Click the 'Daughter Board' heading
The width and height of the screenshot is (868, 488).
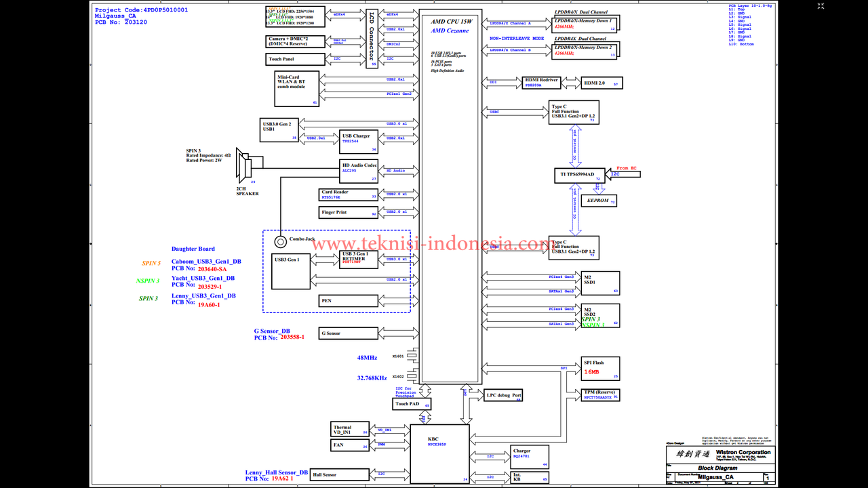[x=193, y=249]
